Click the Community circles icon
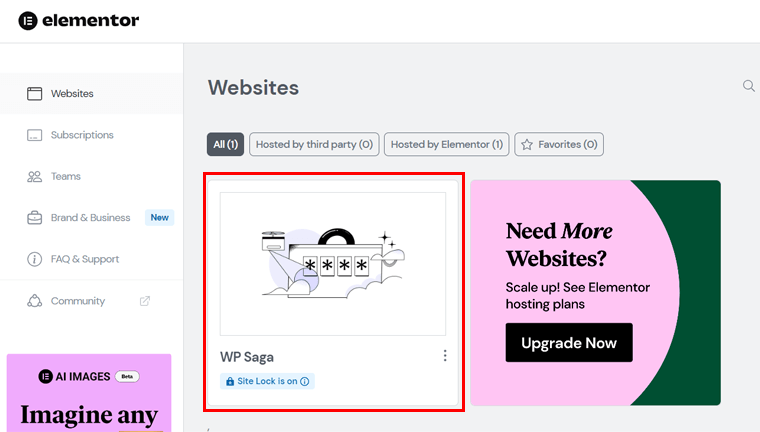This screenshot has width=760, height=432. pyautogui.click(x=34, y=301)
